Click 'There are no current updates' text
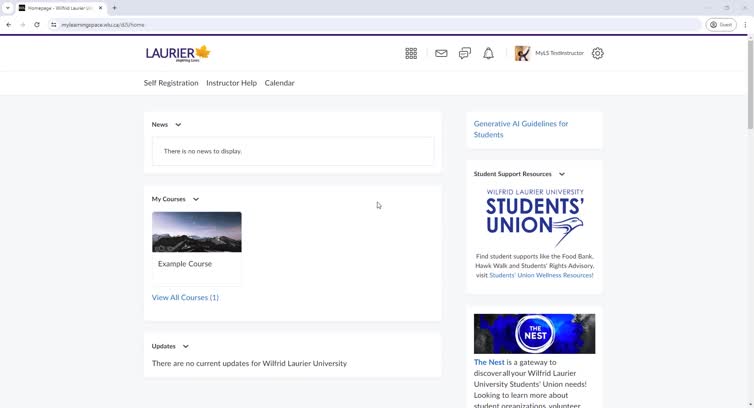 [249, 363]
